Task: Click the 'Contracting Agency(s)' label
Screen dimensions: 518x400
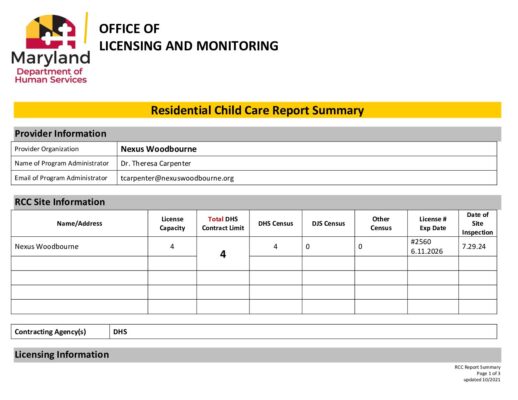Action: pos(50,332)
